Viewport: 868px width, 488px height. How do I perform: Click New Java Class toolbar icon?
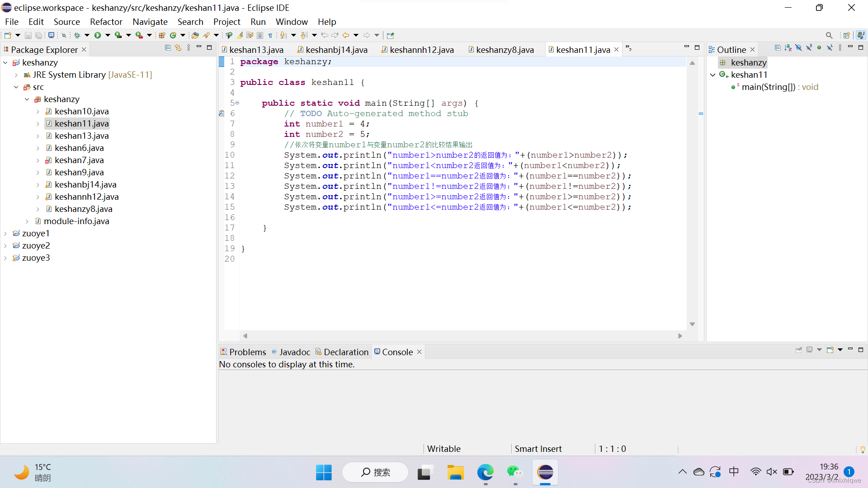[173, 35]
